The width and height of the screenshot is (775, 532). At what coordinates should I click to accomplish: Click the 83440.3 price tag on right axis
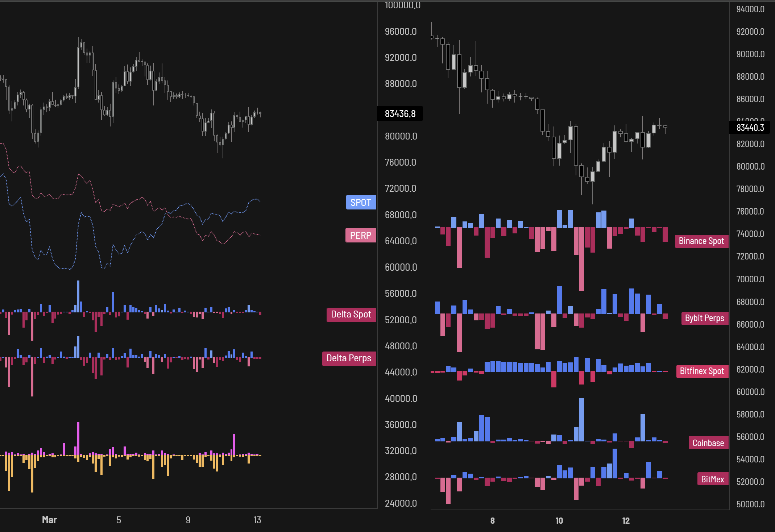click(750, 128)
